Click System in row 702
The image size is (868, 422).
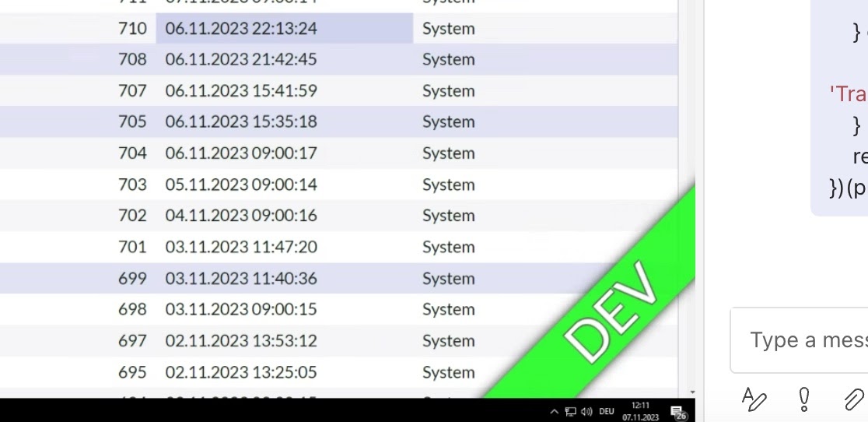click(x=449, y=216)
